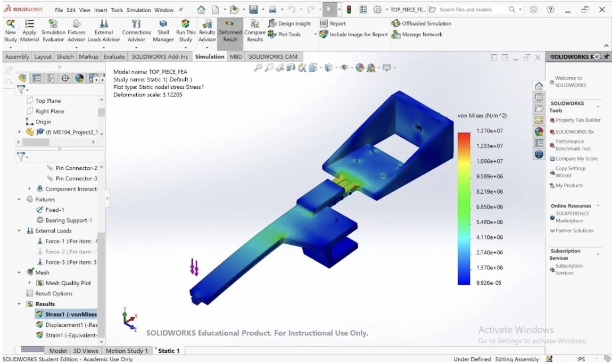The height and width of the screenshot is (364, 612).
Task: Collapse the Results node
Action: (x=19, y=303)
